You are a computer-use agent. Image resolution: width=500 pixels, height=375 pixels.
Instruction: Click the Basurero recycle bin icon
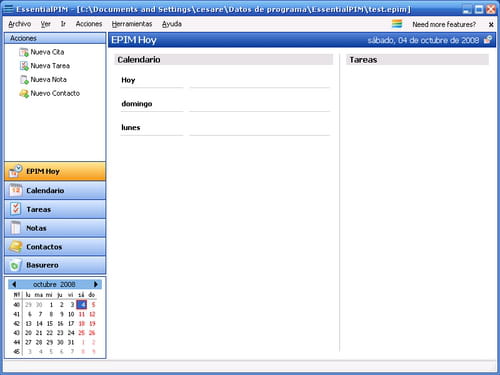coord(15,265)
